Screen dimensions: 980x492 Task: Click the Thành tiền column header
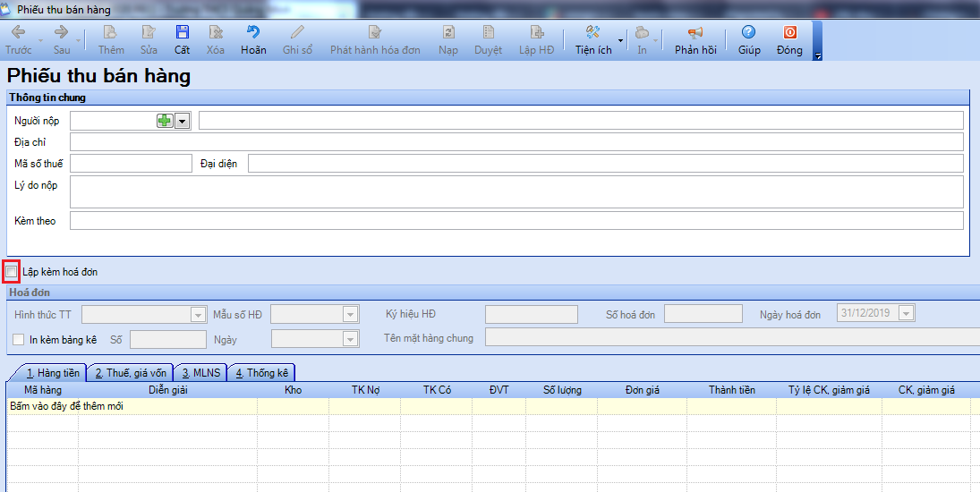pyautogui.click(x=731, y=390)
